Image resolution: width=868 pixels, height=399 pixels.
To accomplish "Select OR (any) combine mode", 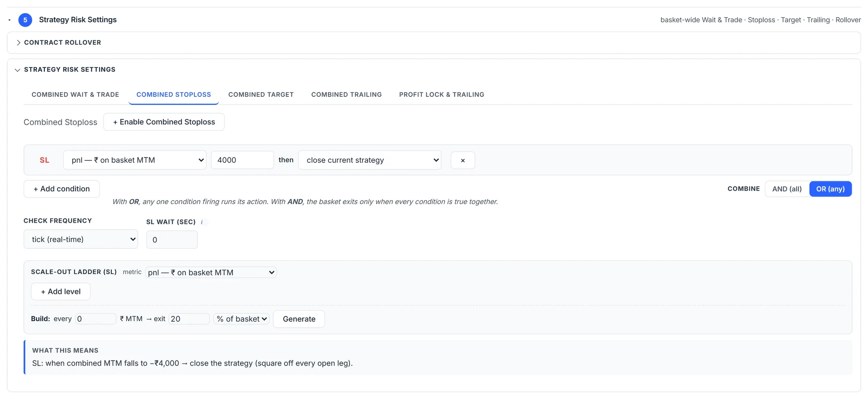I will pyautogui.click(x=830, y=189).
